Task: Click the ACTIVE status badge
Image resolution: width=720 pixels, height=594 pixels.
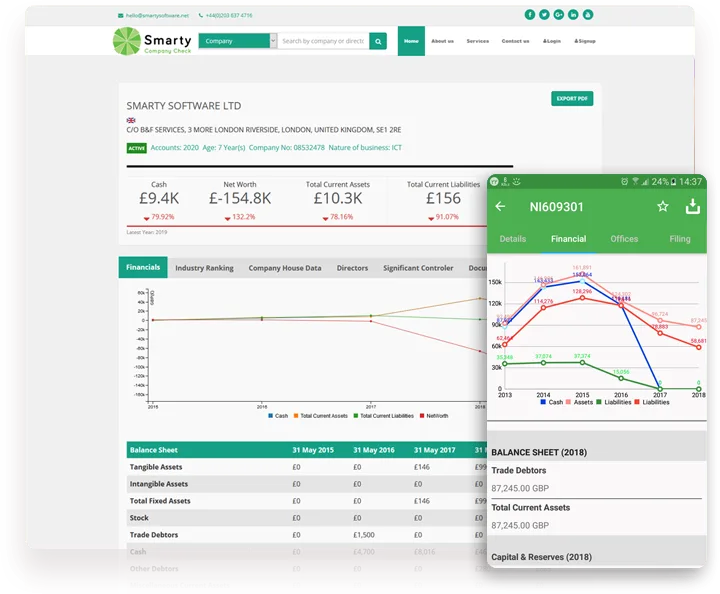Action: click(x=136, y=148)
